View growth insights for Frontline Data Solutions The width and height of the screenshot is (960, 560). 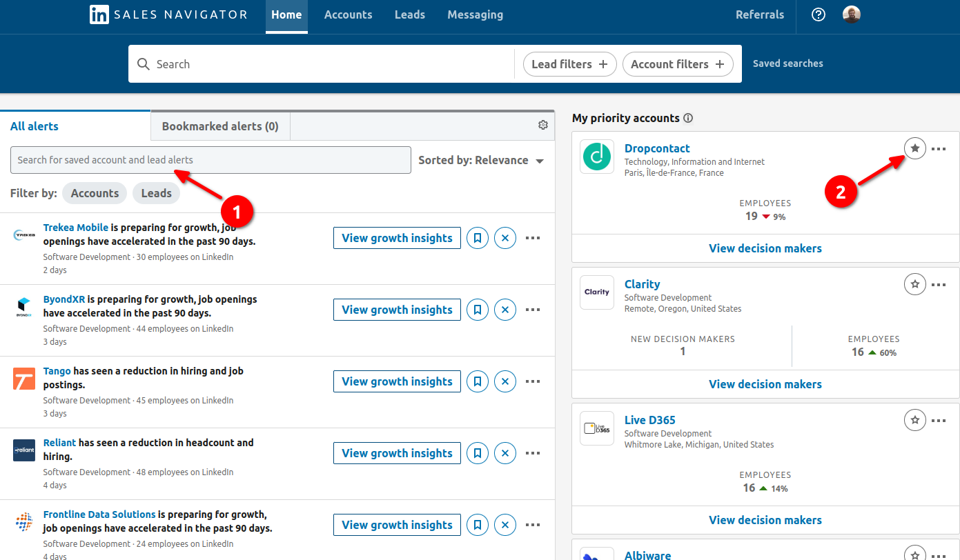point(397,525)
